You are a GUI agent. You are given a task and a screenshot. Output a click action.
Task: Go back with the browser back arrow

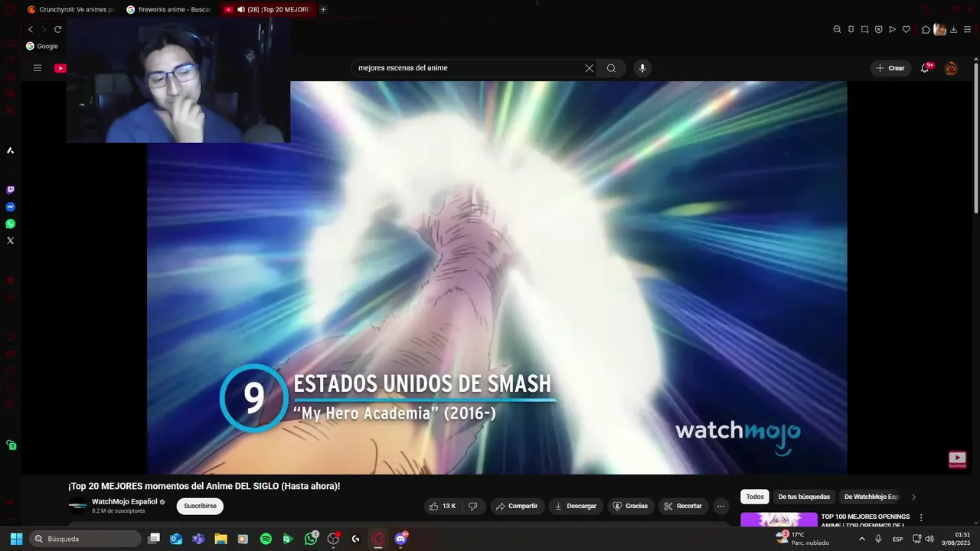[31, 29]
